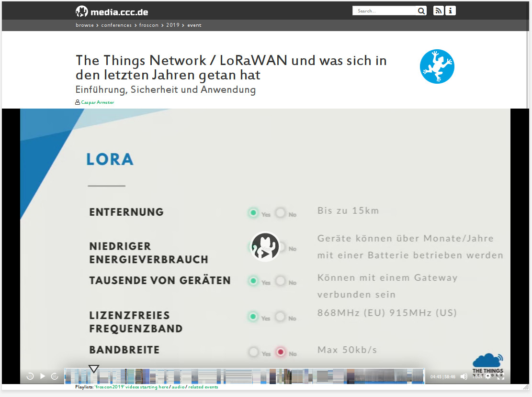Viewport: 532px width, 397px height.
Task: Click the large center play overlay button
Action: pyautogui.click(x=265, y=247)
